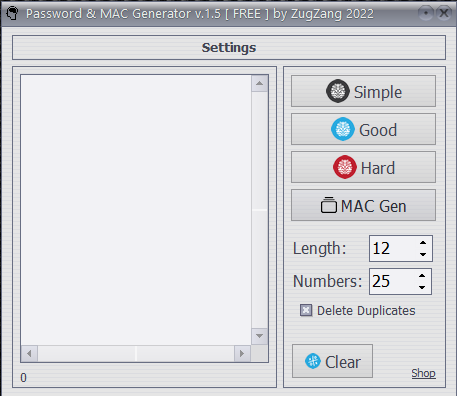Viewport: 457px width, 396px height.
Task: Click the blue snowflake Clear icon
Action: click(313, 361)
